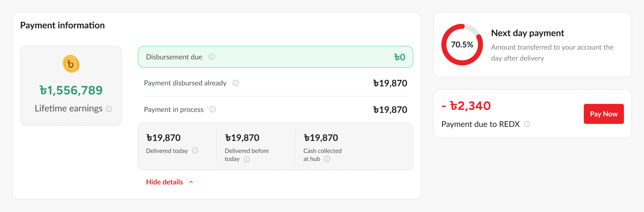The width and height of the screenshot is (644, 212).
Task: Click the Disbursement due highlighted row
Action: point(275,57)
